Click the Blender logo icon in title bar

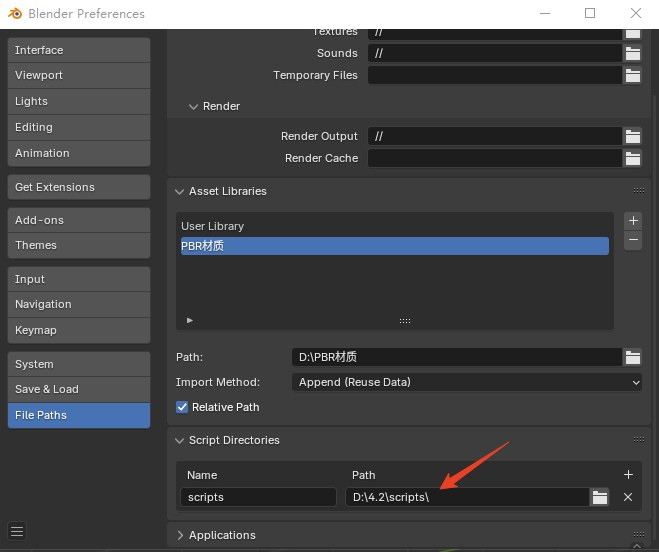click(15, 13)
